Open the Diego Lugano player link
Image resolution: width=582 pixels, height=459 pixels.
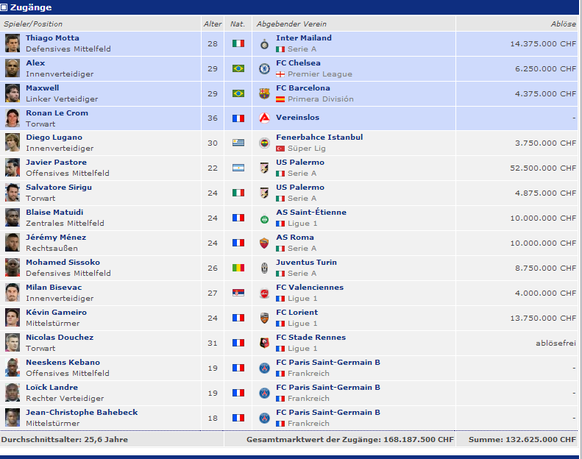pyautogui.click(x=54, y=137)
